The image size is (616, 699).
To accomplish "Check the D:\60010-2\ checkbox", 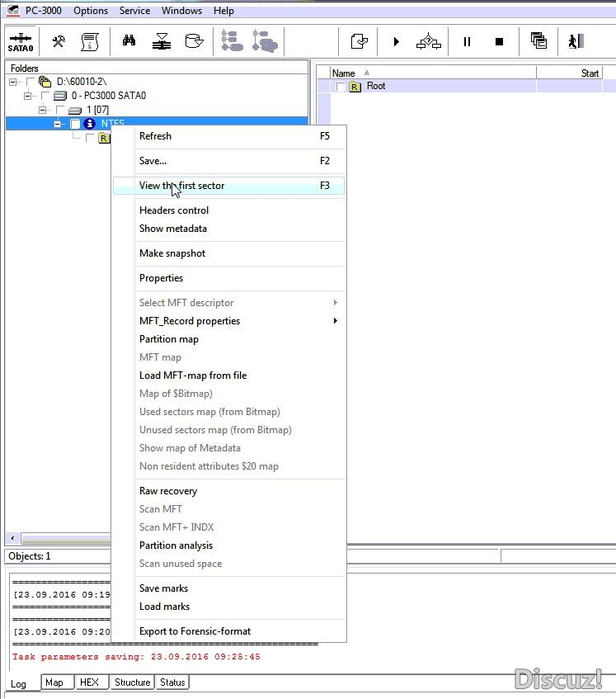I will tap(31, 82).
